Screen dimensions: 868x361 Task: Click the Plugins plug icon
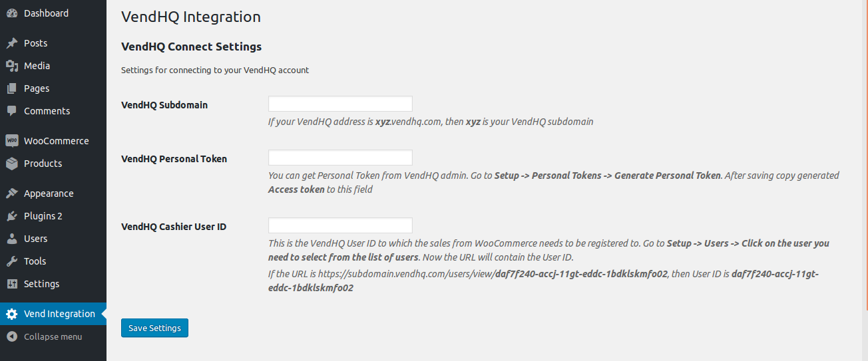[12, 216]
